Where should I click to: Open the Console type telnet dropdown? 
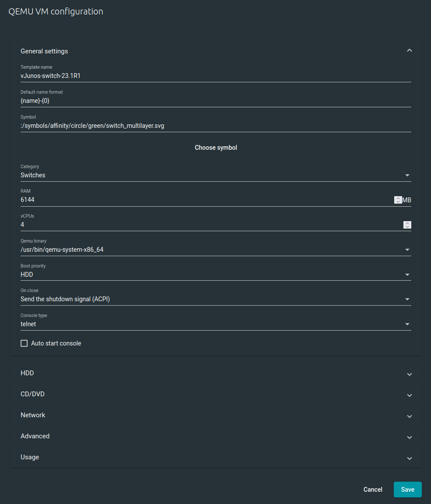[x=216, y=324]
